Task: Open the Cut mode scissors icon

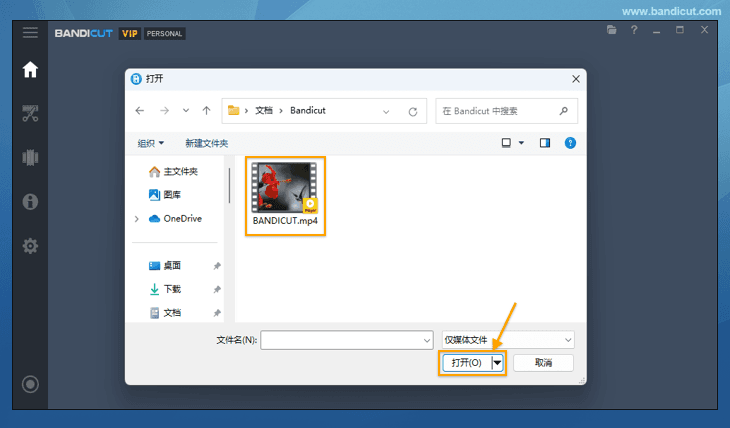Action: point(30,114)
